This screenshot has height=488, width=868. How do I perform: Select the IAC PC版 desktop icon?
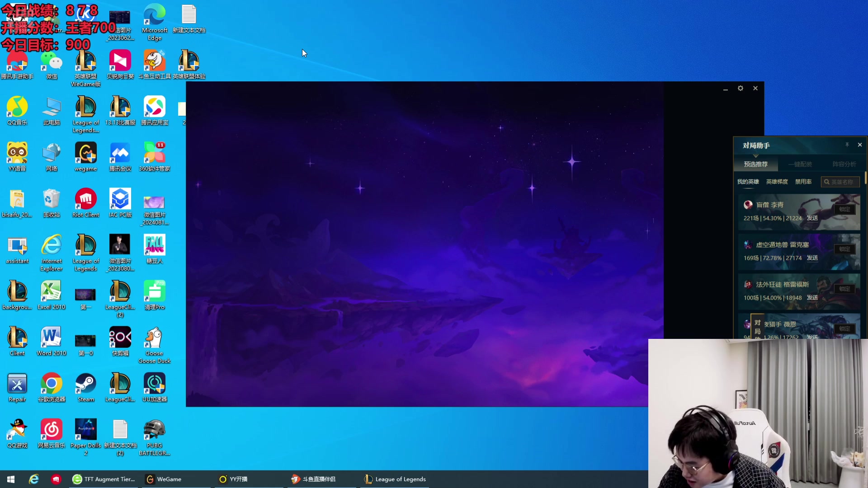click(120, 203)
